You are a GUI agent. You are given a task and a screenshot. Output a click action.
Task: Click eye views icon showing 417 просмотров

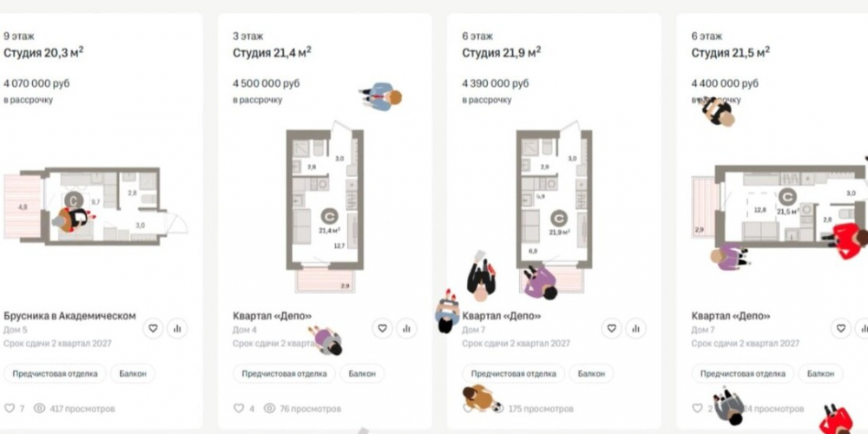pyautogui.click(x=39, y=409)
